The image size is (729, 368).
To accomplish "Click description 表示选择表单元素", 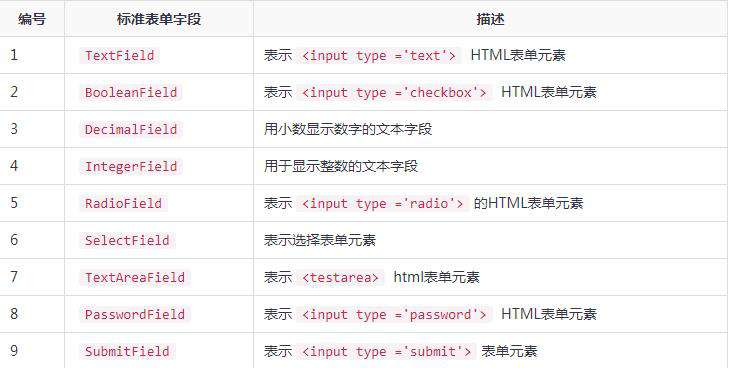I will pyautogui.click(x=319, y=240).
